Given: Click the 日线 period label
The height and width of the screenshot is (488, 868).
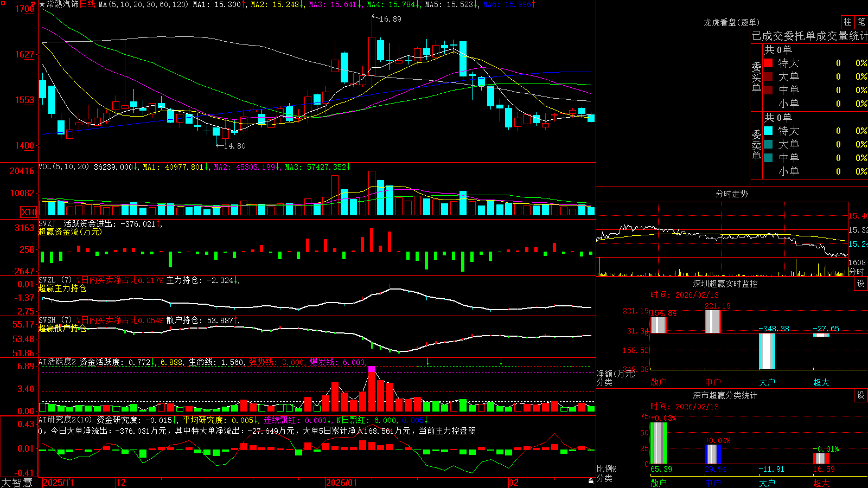Looking at the screenshot, I should [x=87, y=4].
